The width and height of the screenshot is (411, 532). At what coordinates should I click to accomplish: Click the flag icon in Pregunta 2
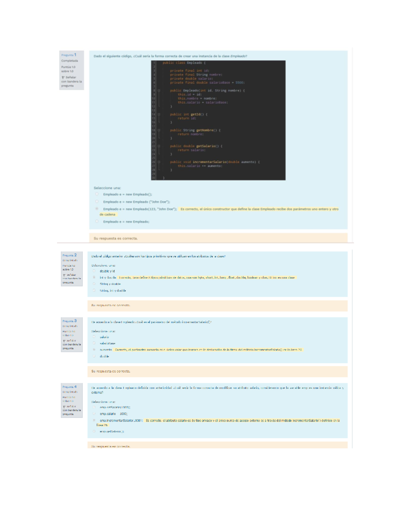pos(64,275)
